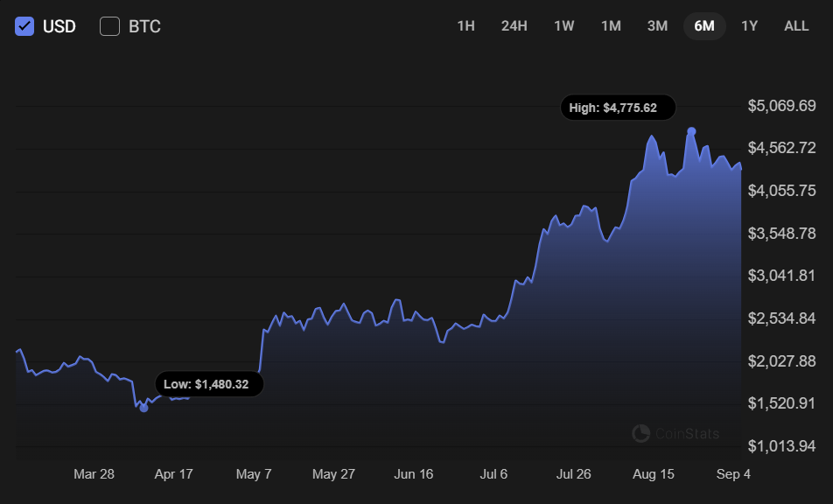833x504 pixels.
Task: Click the high point marker dot
Action: pos(691,131)
